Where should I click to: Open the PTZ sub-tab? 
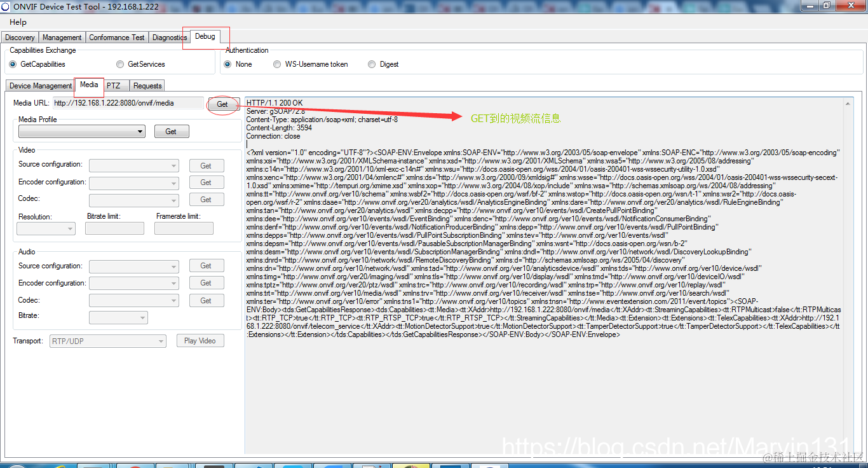tap(113, 86)
